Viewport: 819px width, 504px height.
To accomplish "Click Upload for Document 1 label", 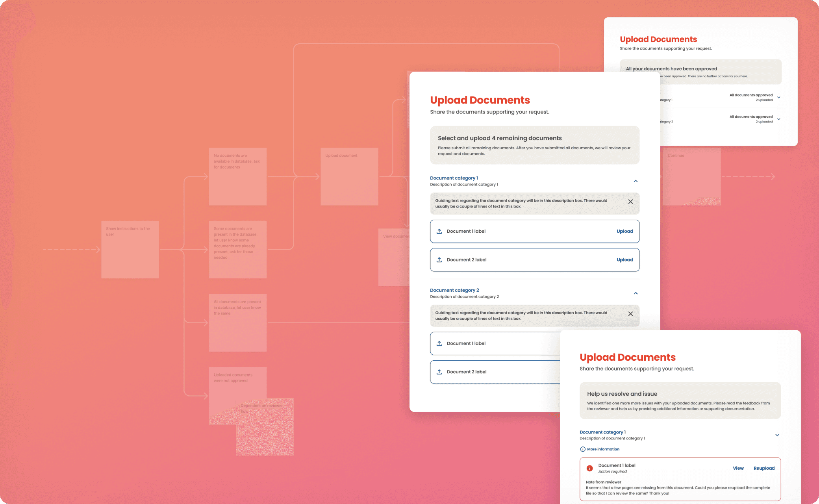I will click(x=624, y=231).
